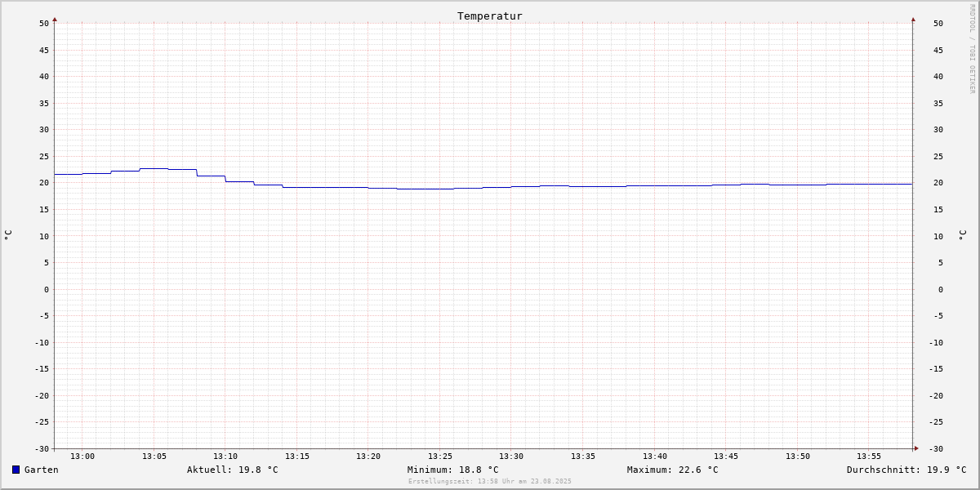Click the red arrow ending the time axis

pyautogui.click(x=916, y=448)
